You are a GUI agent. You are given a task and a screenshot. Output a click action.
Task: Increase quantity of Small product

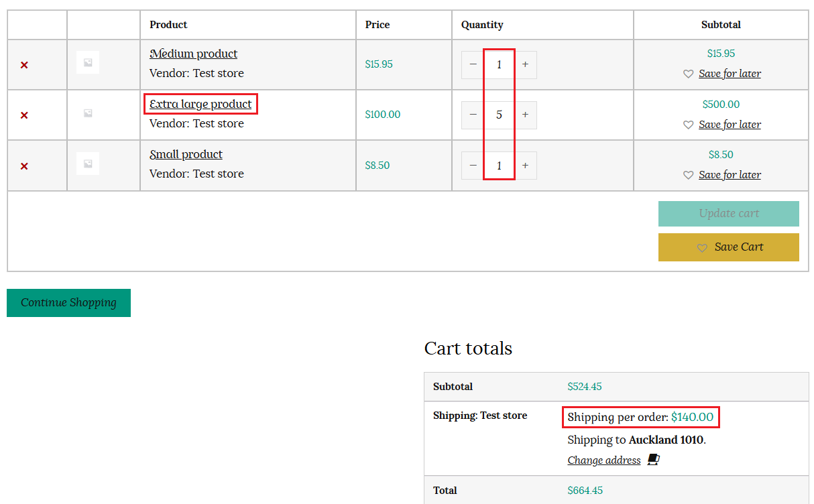pyautogui.click(x=525, y=166)
